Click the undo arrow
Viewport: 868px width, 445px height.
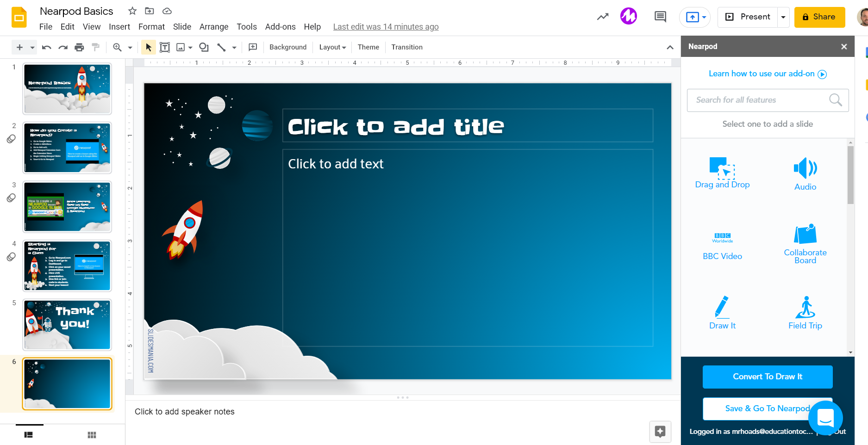pos(46,47)
